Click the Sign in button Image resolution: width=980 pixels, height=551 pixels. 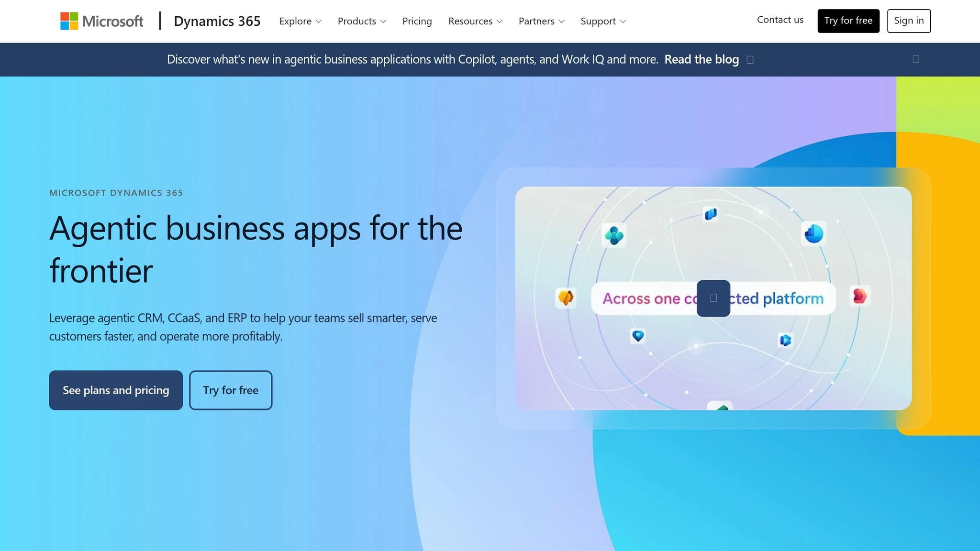pyautogui.click(x=909, y=21)
